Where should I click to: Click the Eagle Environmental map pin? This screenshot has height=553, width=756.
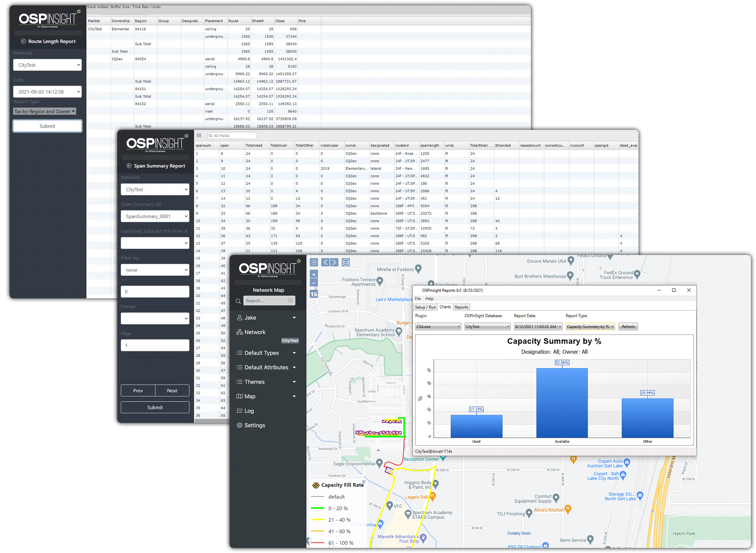click(x=379, y=463)
